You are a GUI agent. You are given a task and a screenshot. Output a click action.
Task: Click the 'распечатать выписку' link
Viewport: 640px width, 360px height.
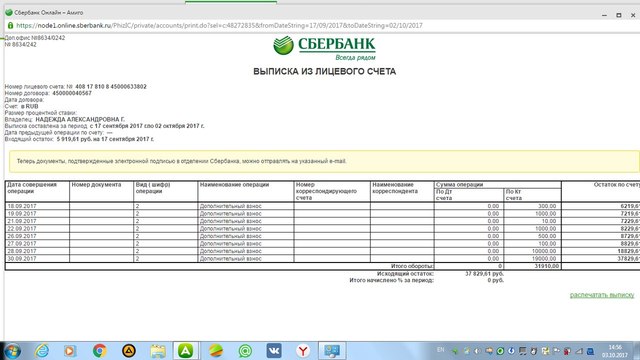pyautogui.click(x=602, y=295)
